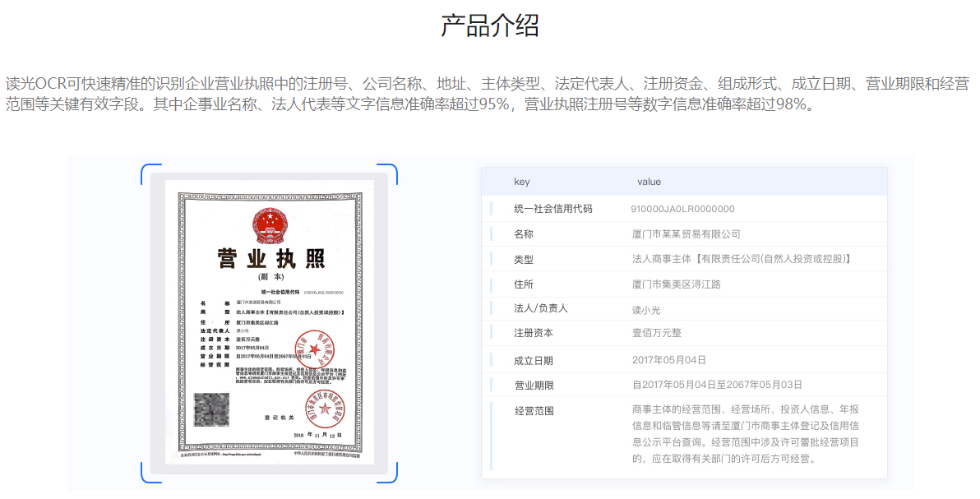Screen dimensions: 980x499
Task: Click the QR code on the license
Action: pos(211,409)
